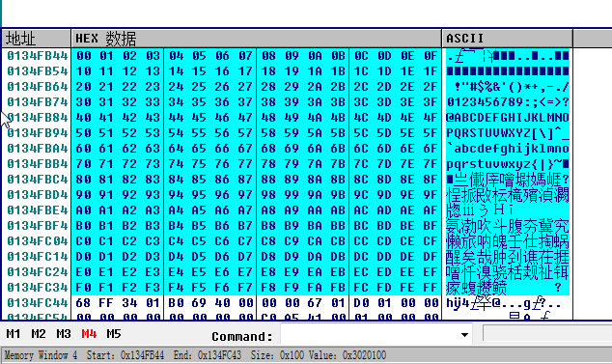Click status bar Start: 0x134FB44
The image size is (612, 364).
click(125, 355)
